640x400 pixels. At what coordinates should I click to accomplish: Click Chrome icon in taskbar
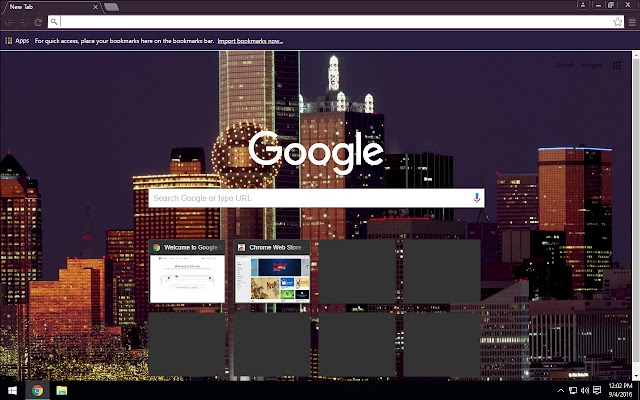(38, 391)
